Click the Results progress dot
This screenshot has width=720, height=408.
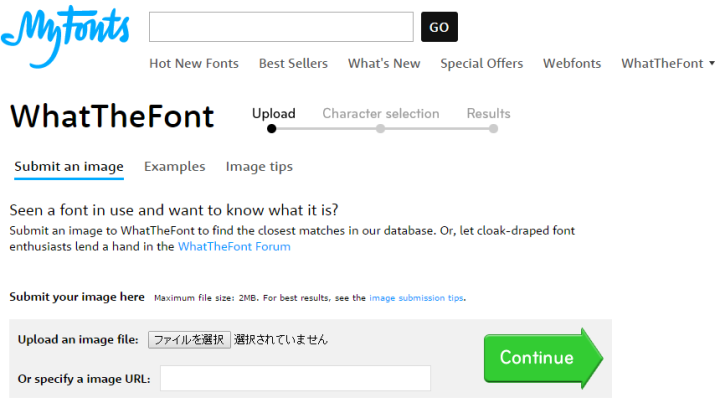494,129
